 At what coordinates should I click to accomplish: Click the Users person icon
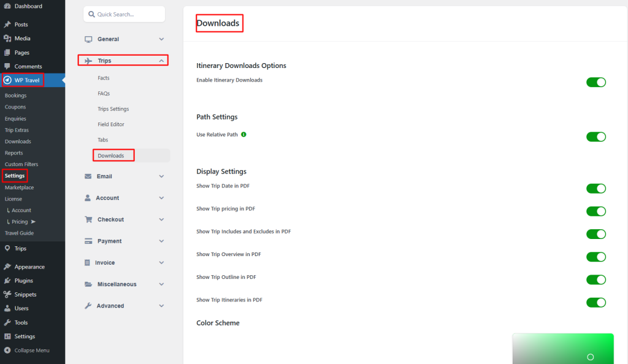7,308
